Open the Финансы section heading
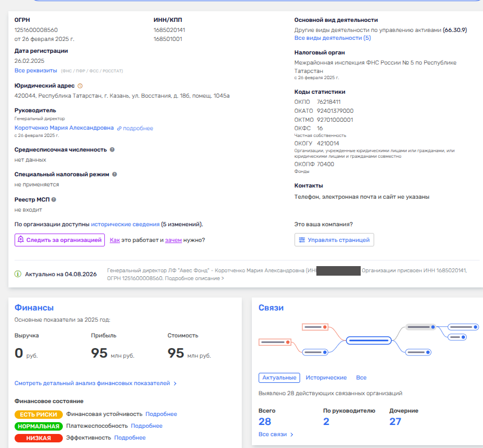483x448 pixels. (x=34, y=308)
